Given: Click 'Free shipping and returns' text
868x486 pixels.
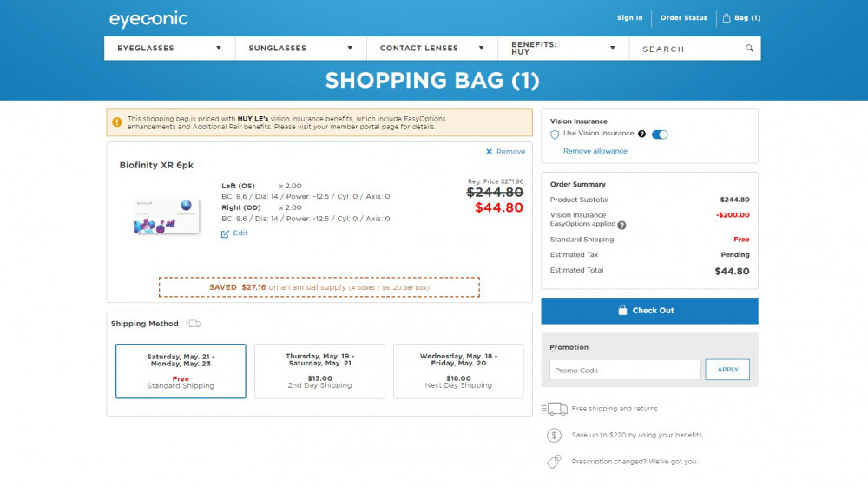Looking at the screenshot, I should (615, 409).
